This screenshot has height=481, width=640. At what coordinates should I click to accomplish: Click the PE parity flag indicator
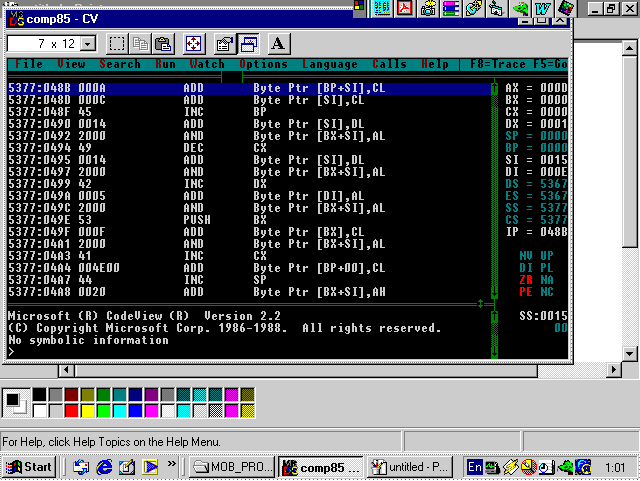click(526, 292)
